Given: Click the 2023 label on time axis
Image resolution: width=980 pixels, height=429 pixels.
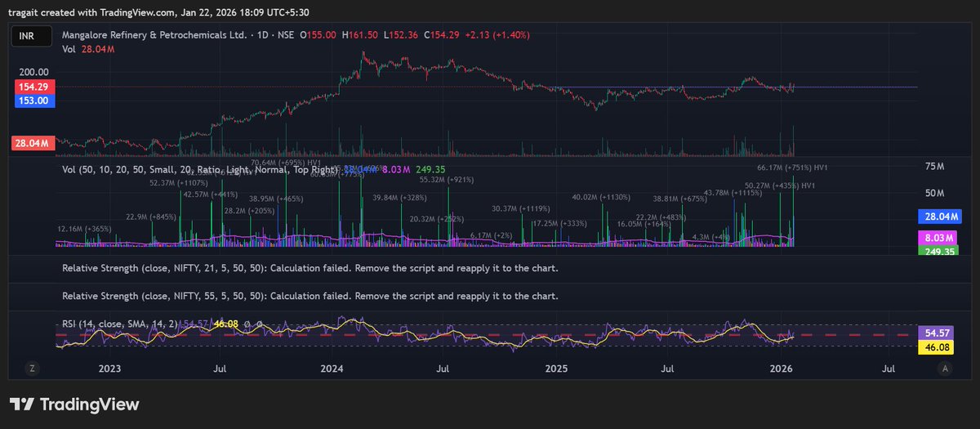Looking at the screenshot, I should pyautogui.click(x=109, y=369).
